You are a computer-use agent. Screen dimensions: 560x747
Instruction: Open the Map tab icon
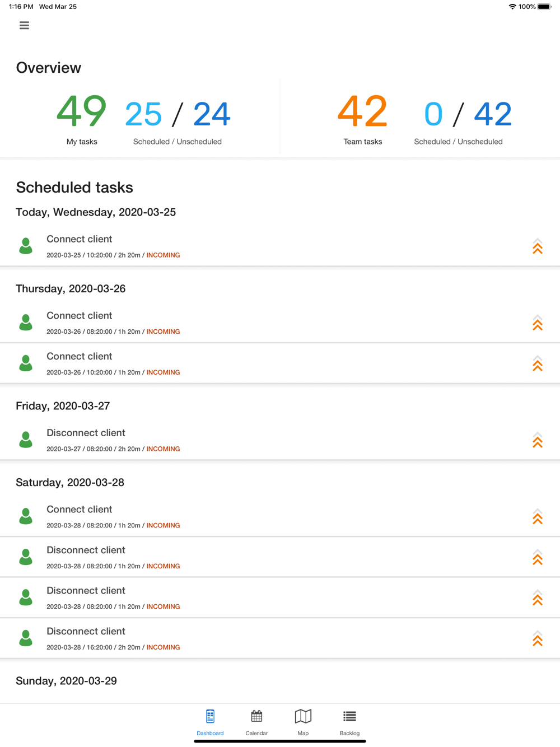click(303, 716)
